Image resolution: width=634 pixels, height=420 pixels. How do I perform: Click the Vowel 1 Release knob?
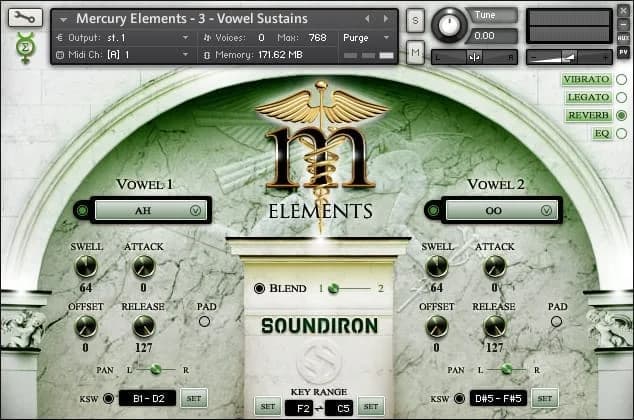(144, 326)
